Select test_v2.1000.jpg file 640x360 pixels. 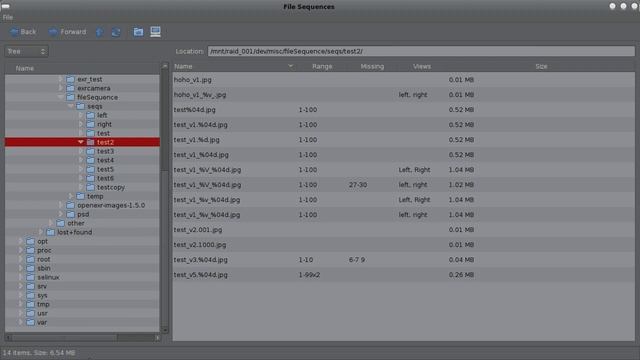click(x=404, y=245)
